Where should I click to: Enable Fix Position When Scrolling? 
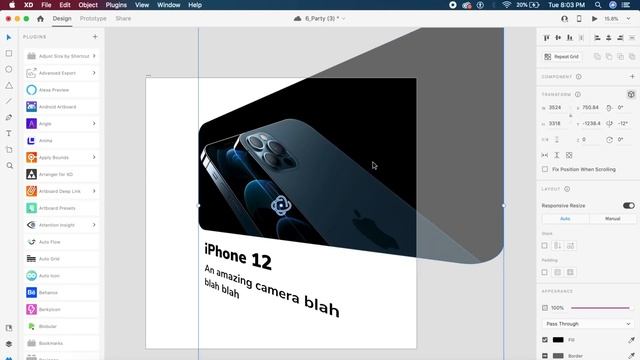tap(545, 169)
